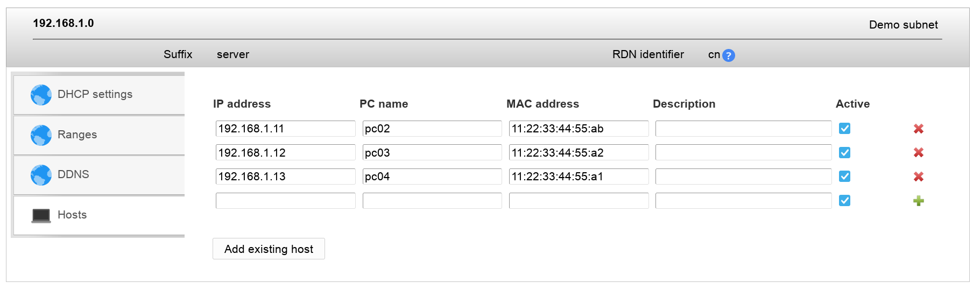The width and height of the screenshot is (980, 289).
Task: Delete the pc02 host row
Action: [918, 129]
